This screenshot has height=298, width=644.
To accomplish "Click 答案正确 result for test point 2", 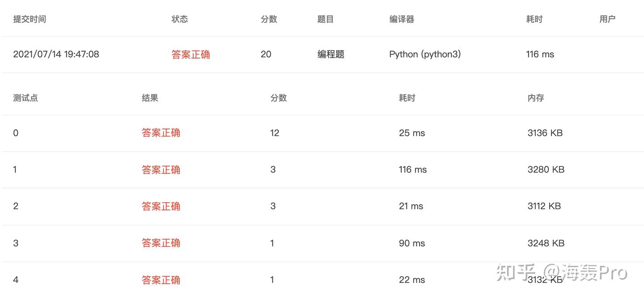I will point(161,206).
